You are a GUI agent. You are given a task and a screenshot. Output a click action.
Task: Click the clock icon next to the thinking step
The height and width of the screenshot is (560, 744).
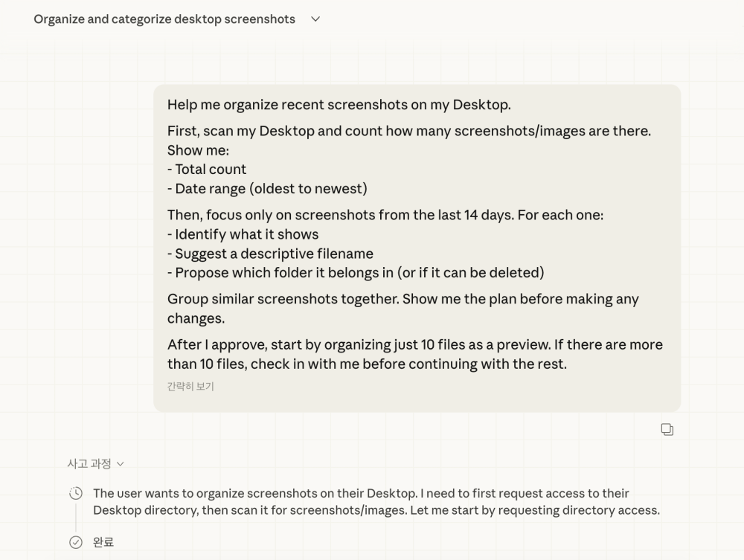[76, 493]
